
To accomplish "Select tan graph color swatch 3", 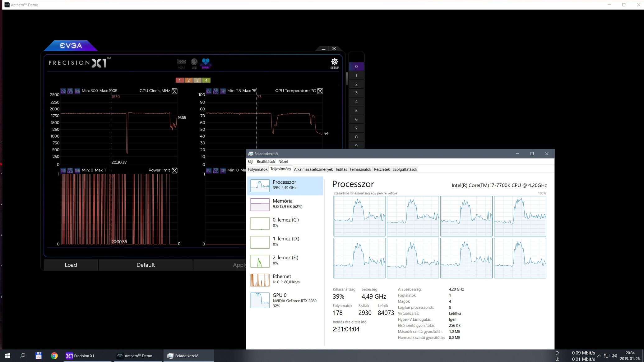I will [x=197, y=80].
